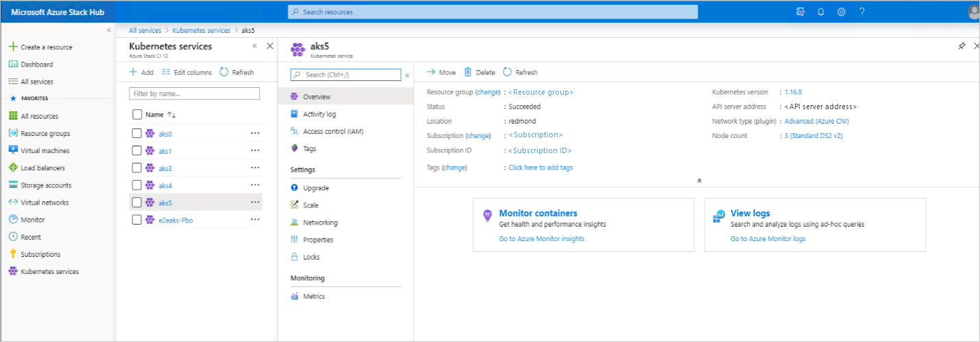This screenshot has width=980, height=342.
Task: Open Load balancers in sidebar
Action: pyautogui.click(x=43, y=168)
